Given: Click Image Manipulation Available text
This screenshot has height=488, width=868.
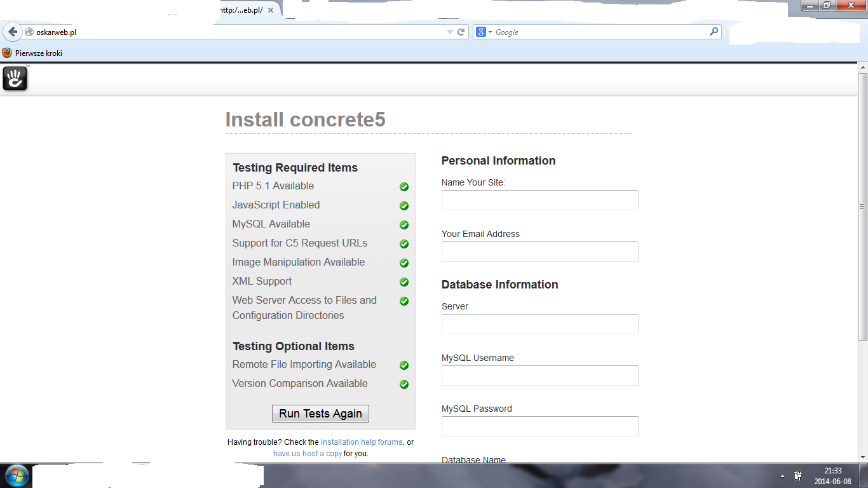Looking at the screenshot, I should tap(299, 262).
